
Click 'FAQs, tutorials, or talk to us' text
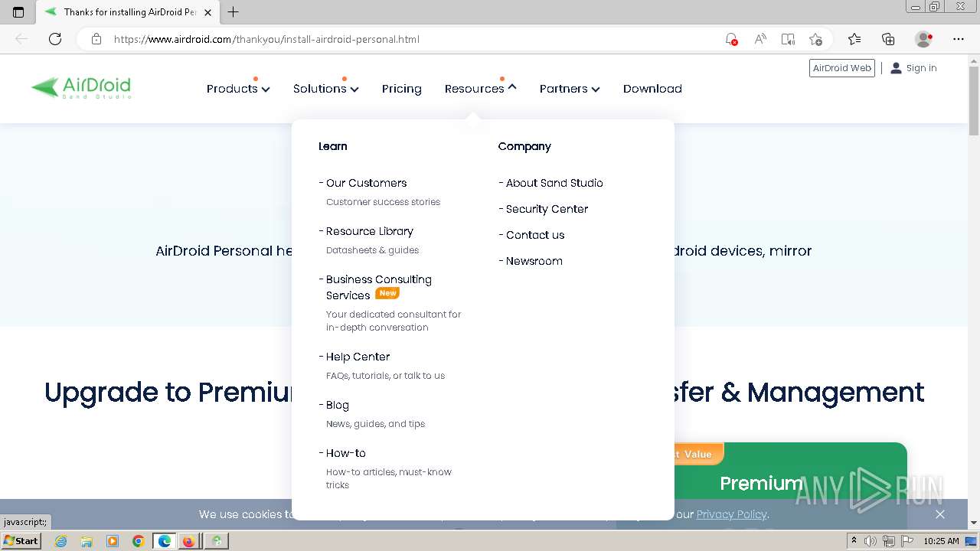click(385, 376)
